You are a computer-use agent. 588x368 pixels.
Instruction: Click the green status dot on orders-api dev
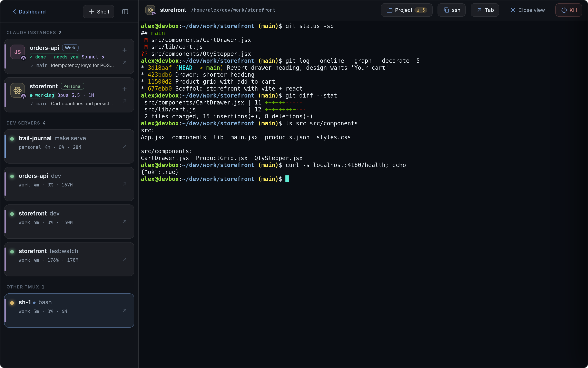[x=12, y=176]
